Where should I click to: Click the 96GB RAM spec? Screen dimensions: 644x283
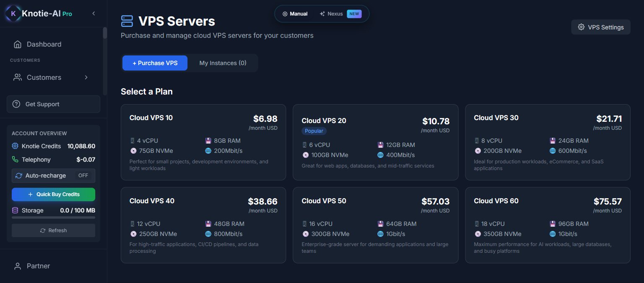(569, 224)
